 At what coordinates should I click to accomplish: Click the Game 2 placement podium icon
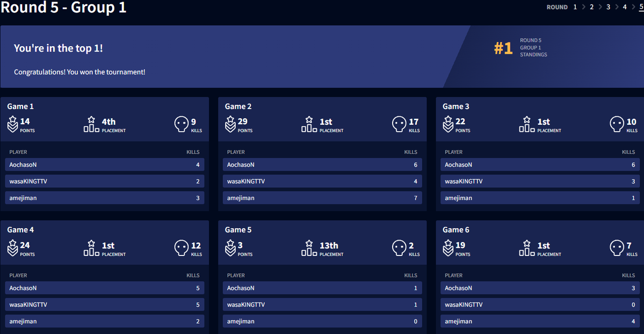pos(309,124)
